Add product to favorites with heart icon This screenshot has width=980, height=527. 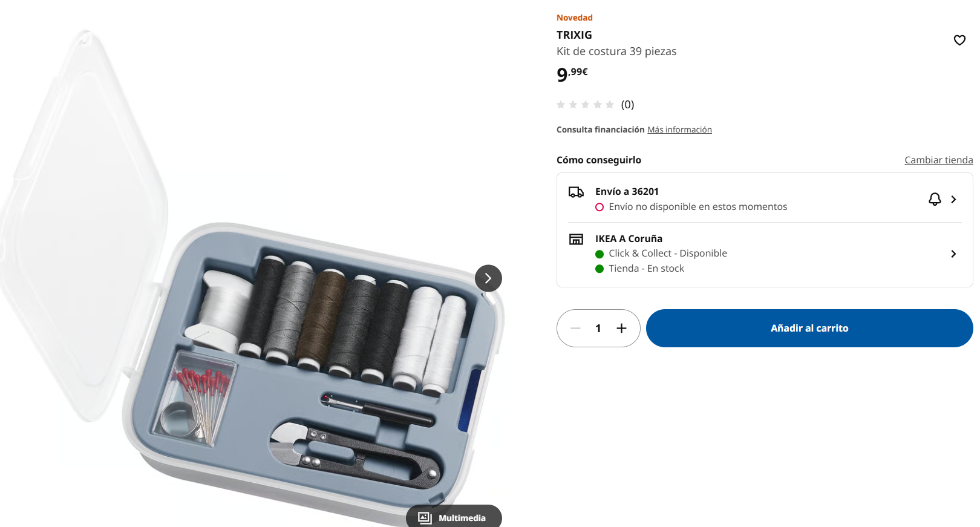[959, 41]
